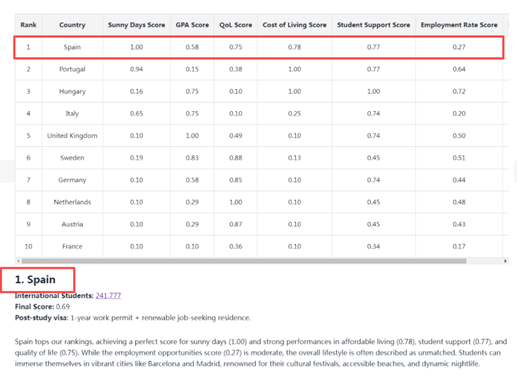The image size is (517, 385).
Task: Click Spain's Cost of Living score 0.78
Action: coord(294,47)
